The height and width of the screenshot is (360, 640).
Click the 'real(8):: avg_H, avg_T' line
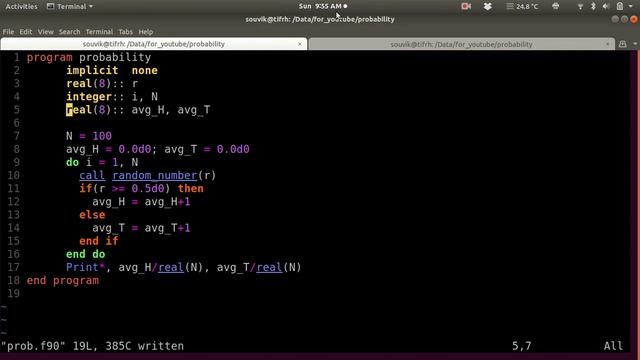138,110
